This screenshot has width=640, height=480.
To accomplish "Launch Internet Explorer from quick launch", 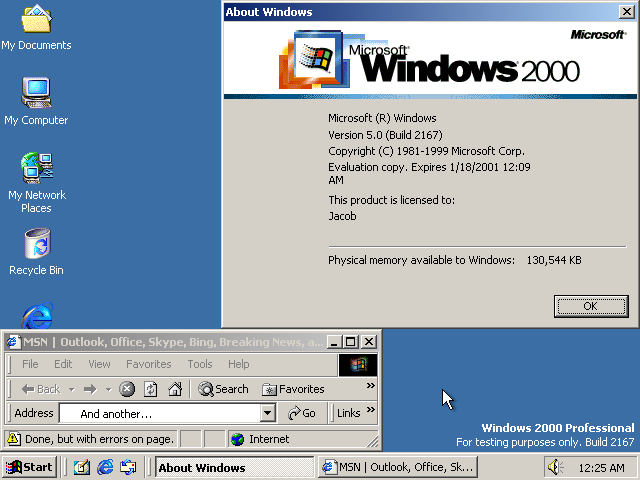I will (105, 467).
